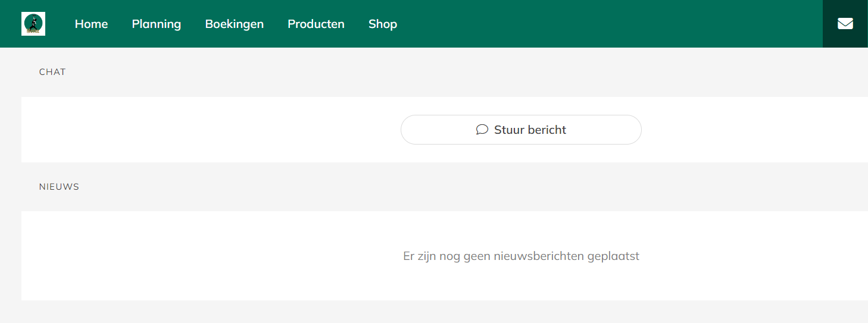This screenshot has height=323, width=868.
Task: Click the speech bubble icon in Stuur bericht
Action: [482, 130]
